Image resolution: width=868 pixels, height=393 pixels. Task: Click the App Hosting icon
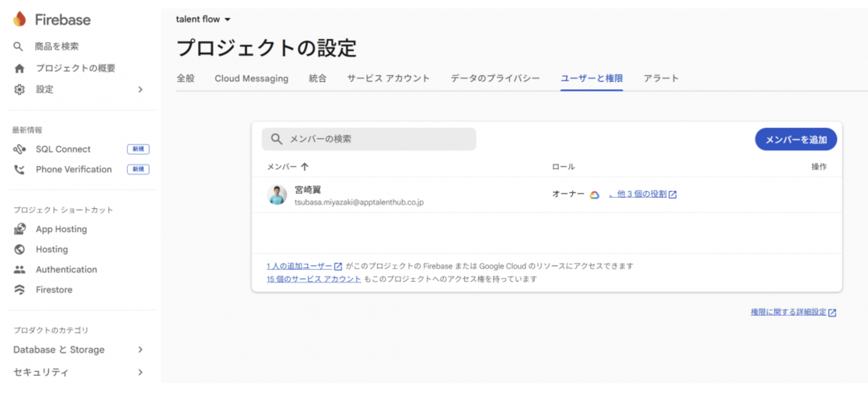tap(20, 229)
